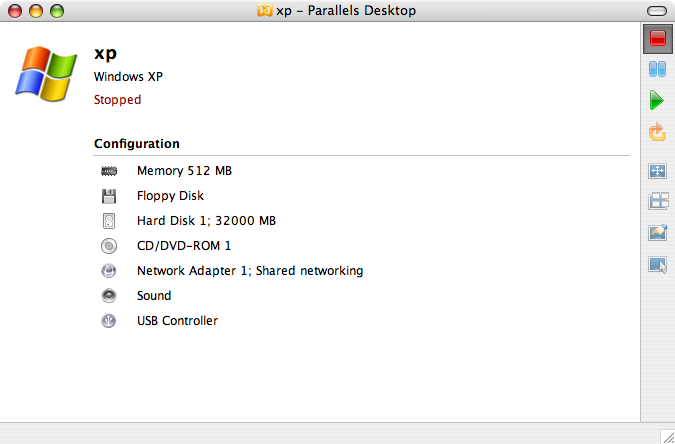Click the CD disc icon in list
This screenshot has width=675, height=444.
tap(109, 246)
